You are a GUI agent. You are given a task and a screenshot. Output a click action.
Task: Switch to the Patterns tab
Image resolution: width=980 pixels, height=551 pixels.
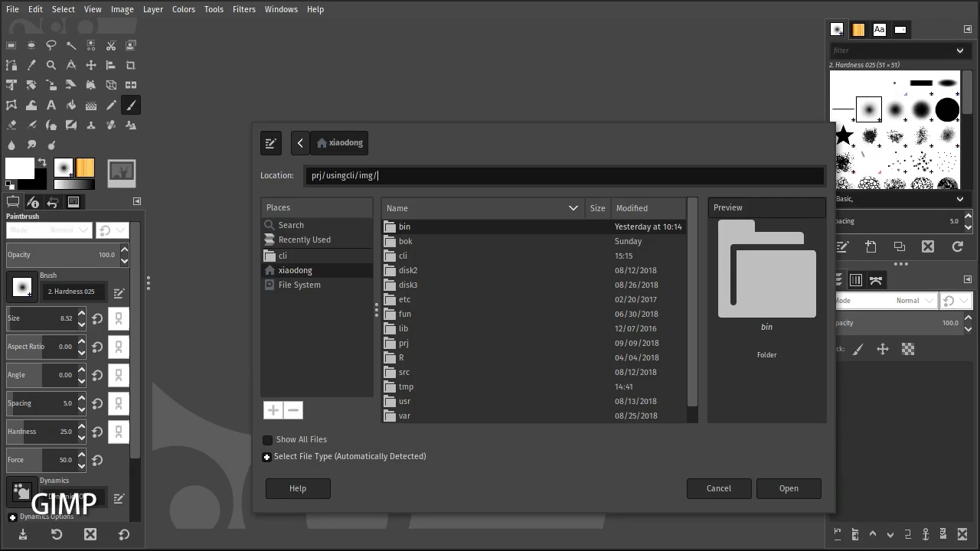858,30
